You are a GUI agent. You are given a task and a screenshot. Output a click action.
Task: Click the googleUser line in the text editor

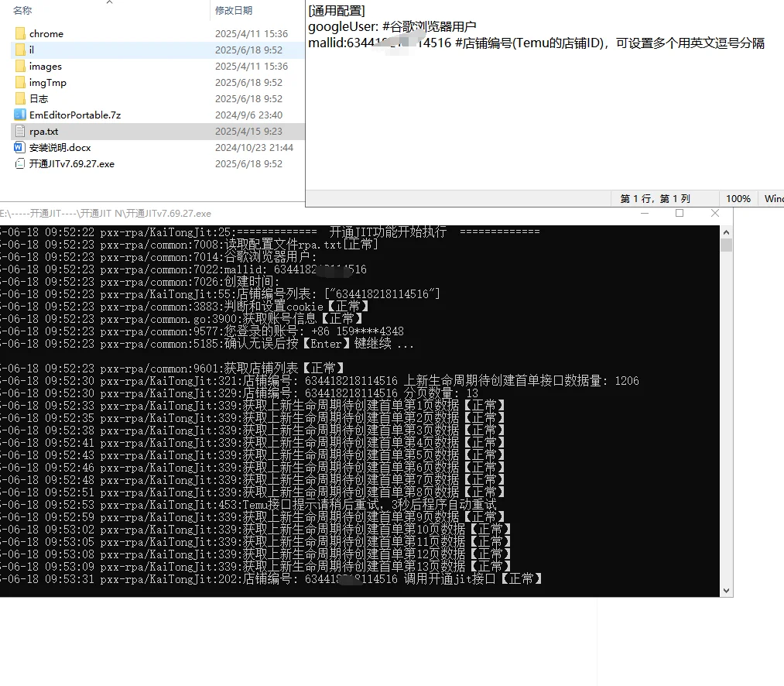coord(392,26)
